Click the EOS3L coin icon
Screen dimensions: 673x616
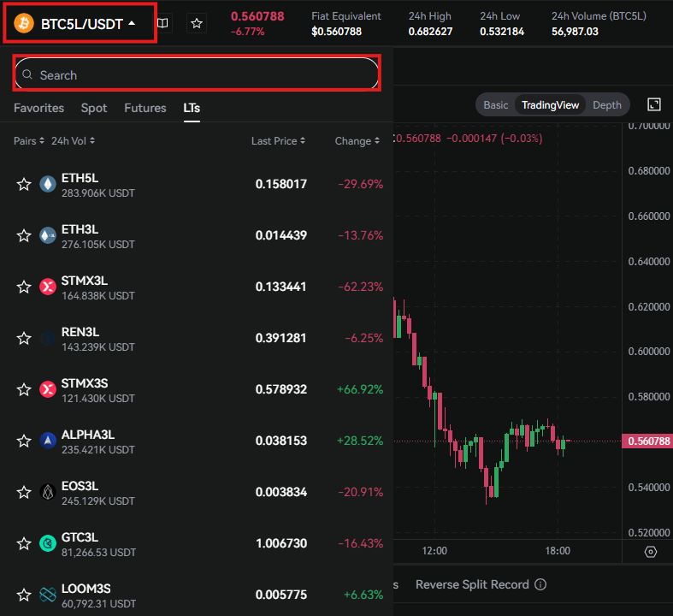(48, 492)
